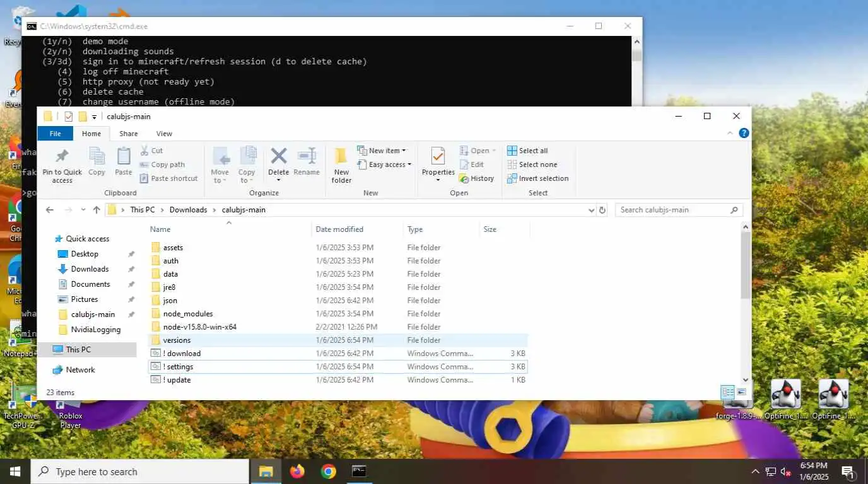Open Customize Quick Access Toolbar dropdown
The width and height of the screenshot is (868, 484).
coord(94,117)
